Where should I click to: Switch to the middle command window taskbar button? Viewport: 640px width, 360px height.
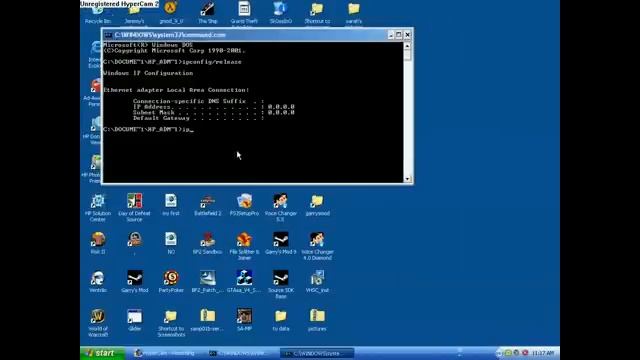coord(241,353)
